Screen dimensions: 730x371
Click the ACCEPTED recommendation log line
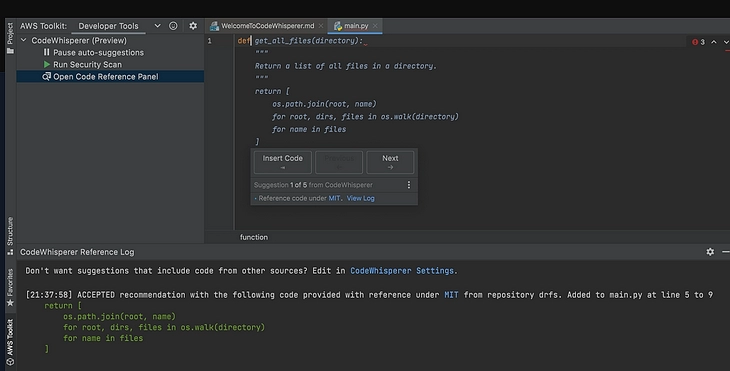tap(369, 295)
